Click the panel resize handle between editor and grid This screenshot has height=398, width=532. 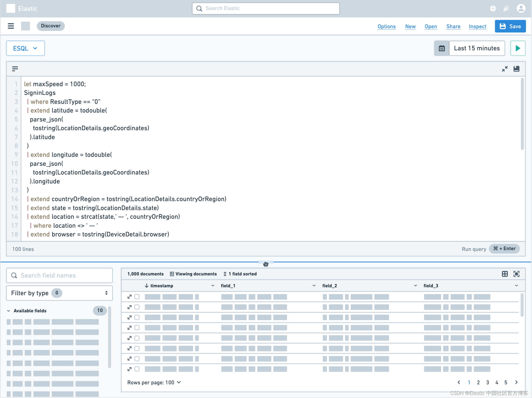(x=266, y=264)
